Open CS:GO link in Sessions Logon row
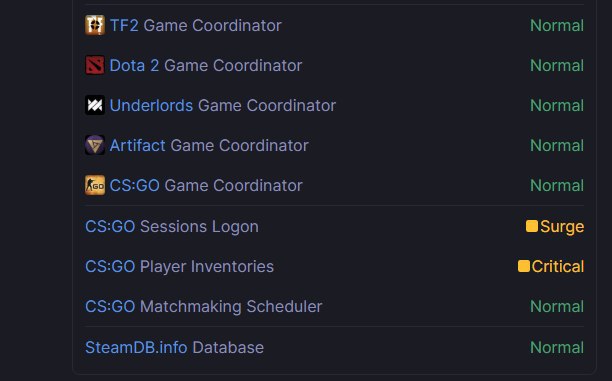Screen dimensions: 612x381 (x=110, y=227)
